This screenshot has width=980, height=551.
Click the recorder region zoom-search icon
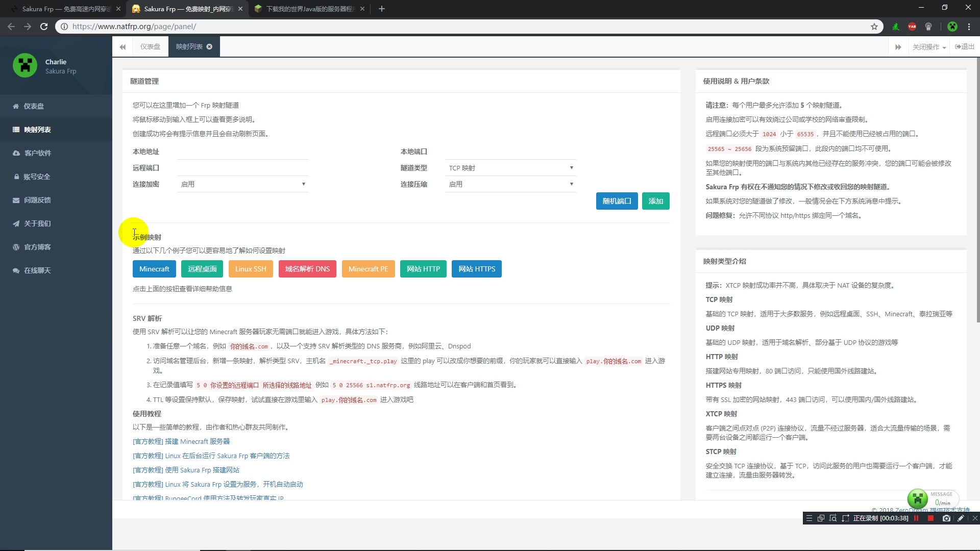coord(833,518)
